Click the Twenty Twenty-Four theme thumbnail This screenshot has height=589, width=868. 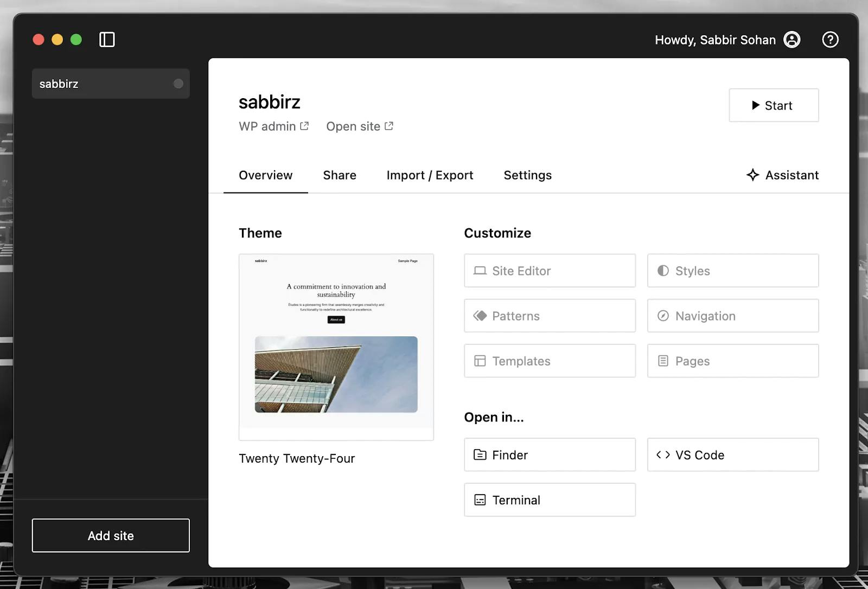click(x=336, y=347)
